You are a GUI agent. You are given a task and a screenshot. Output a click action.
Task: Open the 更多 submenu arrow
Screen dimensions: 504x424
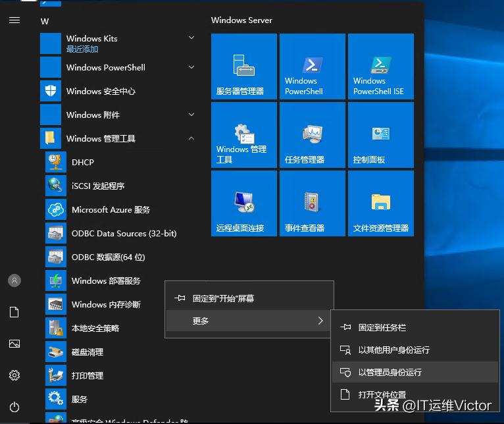[320, 321]
